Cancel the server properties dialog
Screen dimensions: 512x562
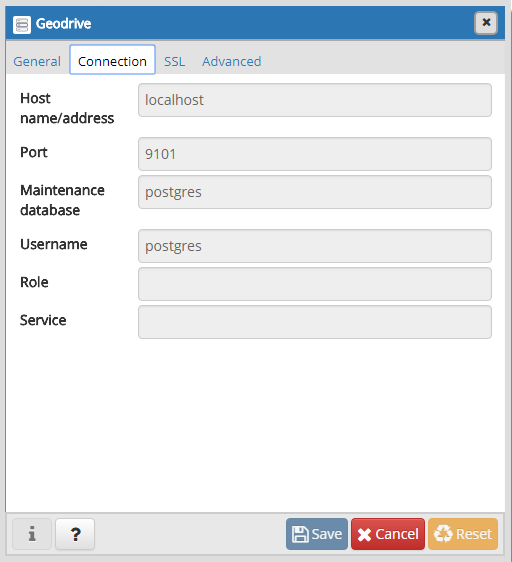[388, 534]
